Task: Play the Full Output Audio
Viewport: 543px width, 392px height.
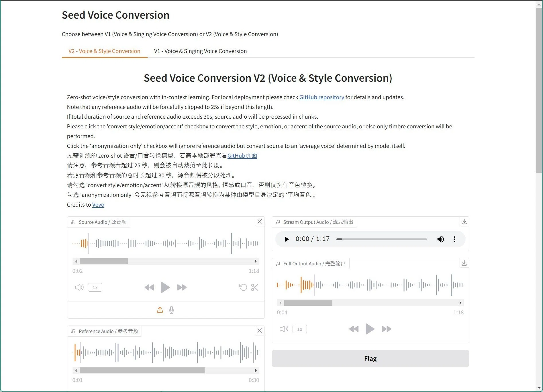Action: click(x=370, y=329)
